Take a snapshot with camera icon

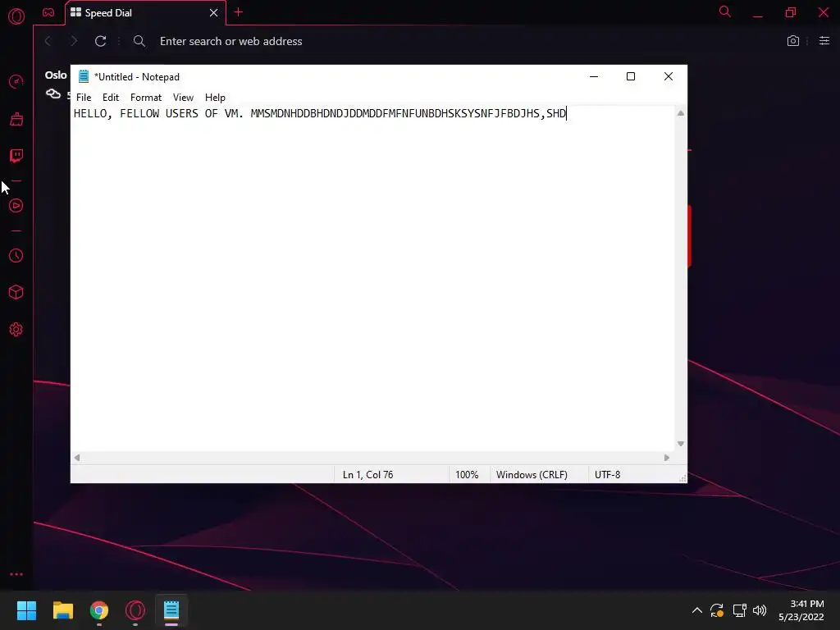793,41
